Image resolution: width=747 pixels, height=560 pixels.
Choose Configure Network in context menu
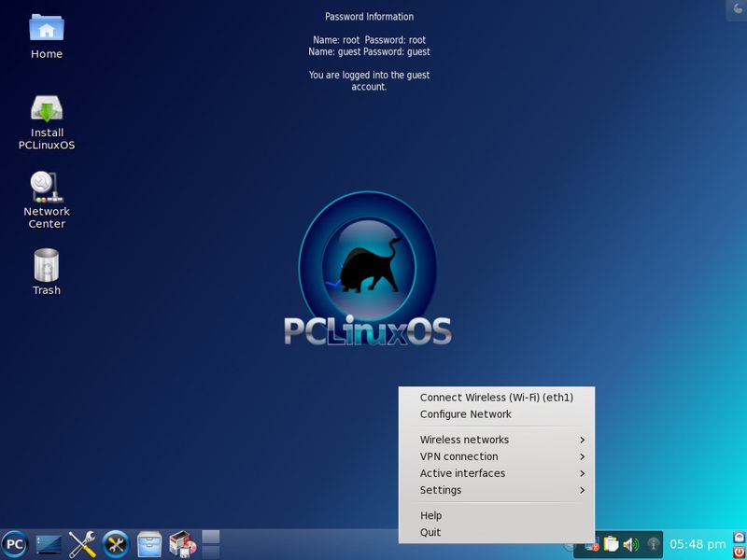[497, 414]
